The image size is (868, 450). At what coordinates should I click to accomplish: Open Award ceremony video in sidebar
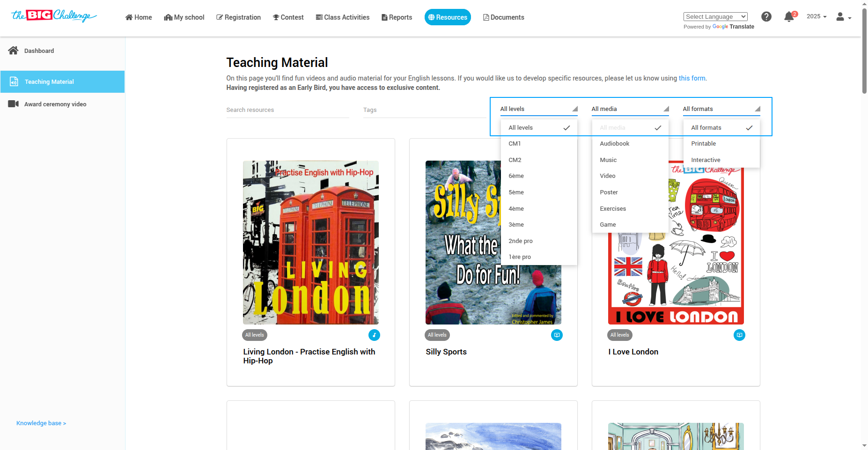62,104
